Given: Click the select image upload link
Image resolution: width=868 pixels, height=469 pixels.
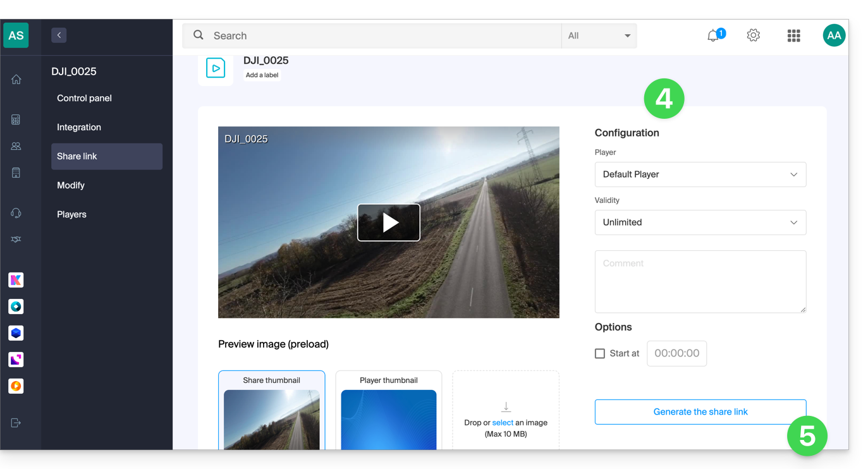Looking at the screenshot, I should point(503,423).
